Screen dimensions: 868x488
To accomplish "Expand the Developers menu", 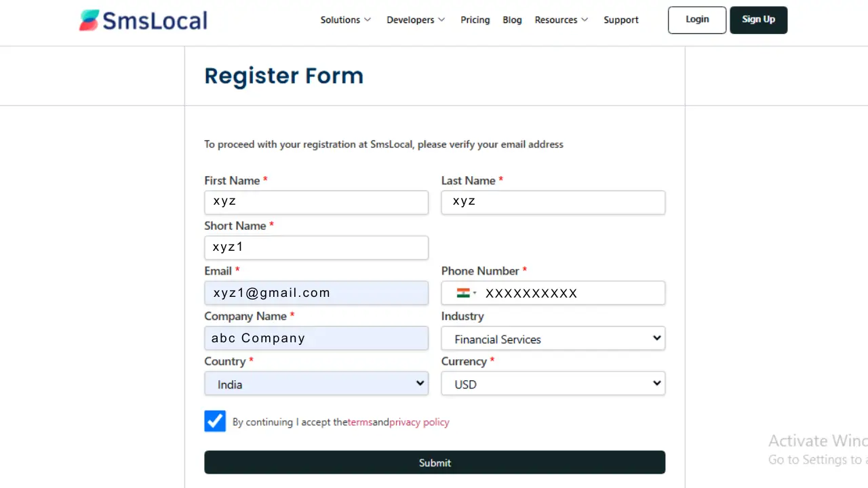I will [x=416, y=20].
